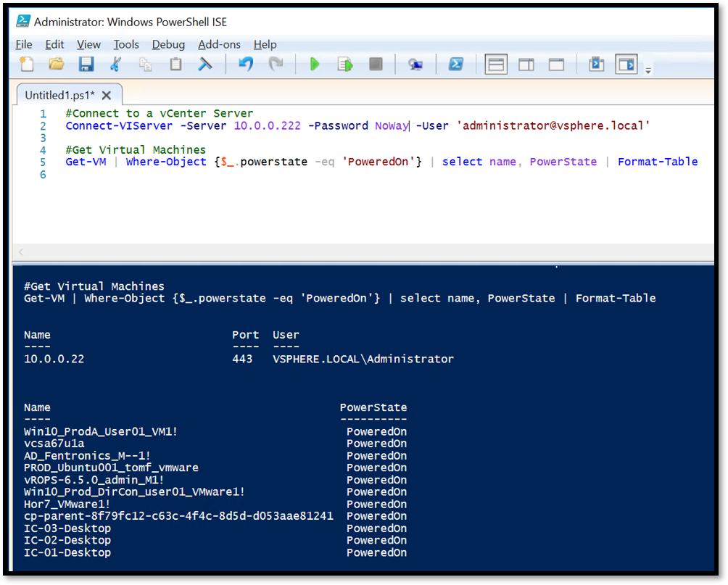Viewport: 728px width, 585px height.
Task: Run Script with green play icon
Action: [x=314, y=64]
